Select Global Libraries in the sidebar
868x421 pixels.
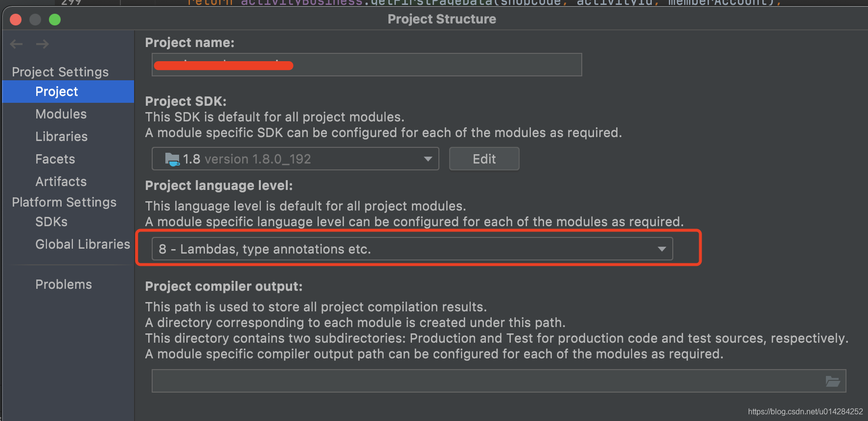coord(82,244)
